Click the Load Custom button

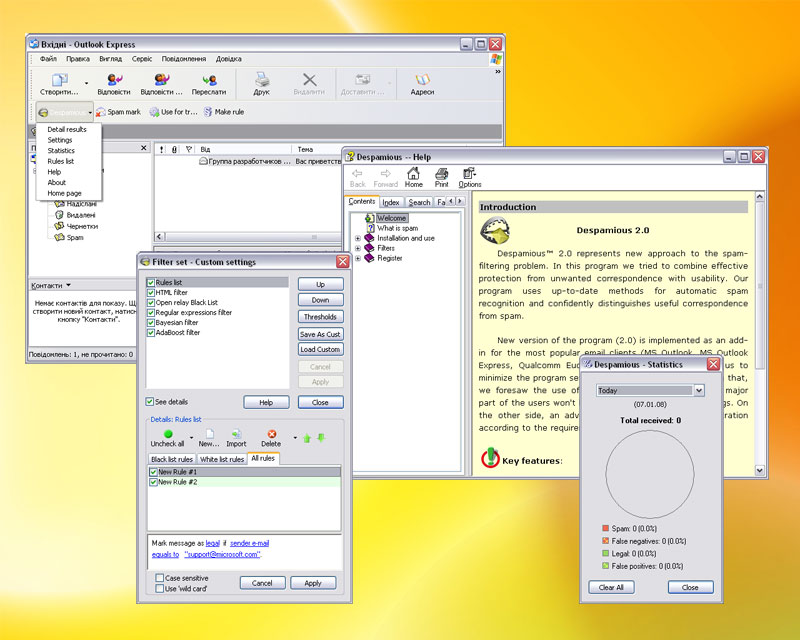[320, 349]
